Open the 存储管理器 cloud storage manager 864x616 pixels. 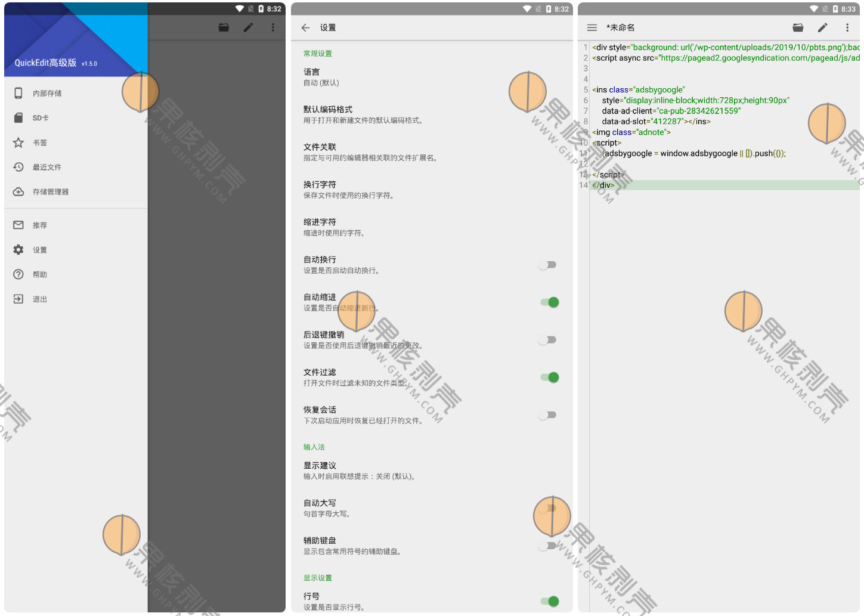tap(76, 191)
